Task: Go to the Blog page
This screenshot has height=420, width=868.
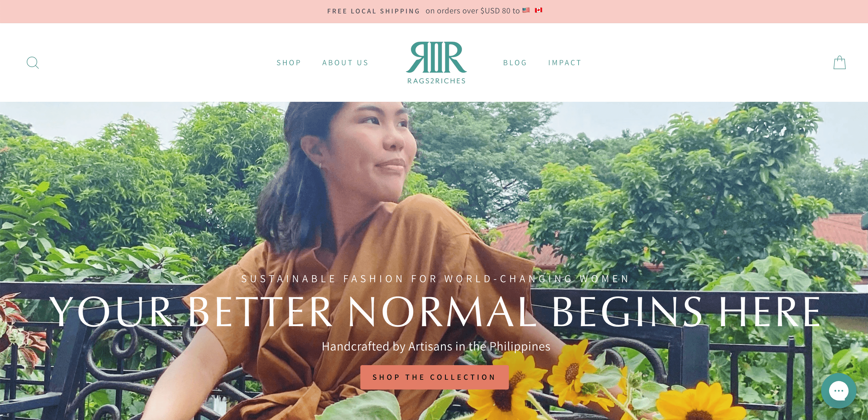Action: pos(515,63)
